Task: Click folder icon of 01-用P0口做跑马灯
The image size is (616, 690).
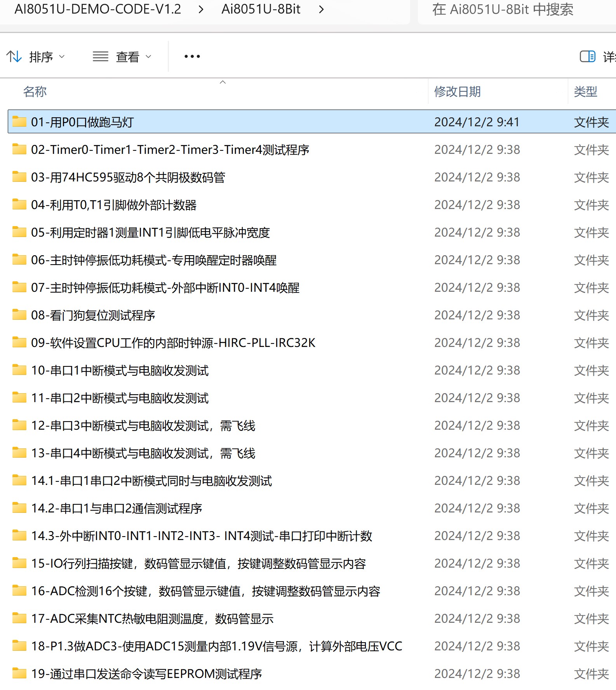Action: point(19,121)
